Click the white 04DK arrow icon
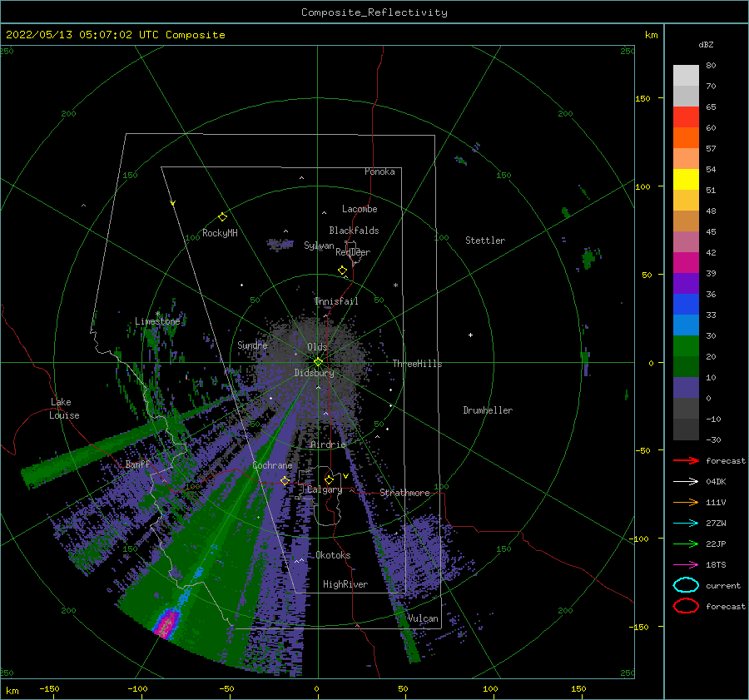This screenshot has height=700, width=749. [686, 482]
